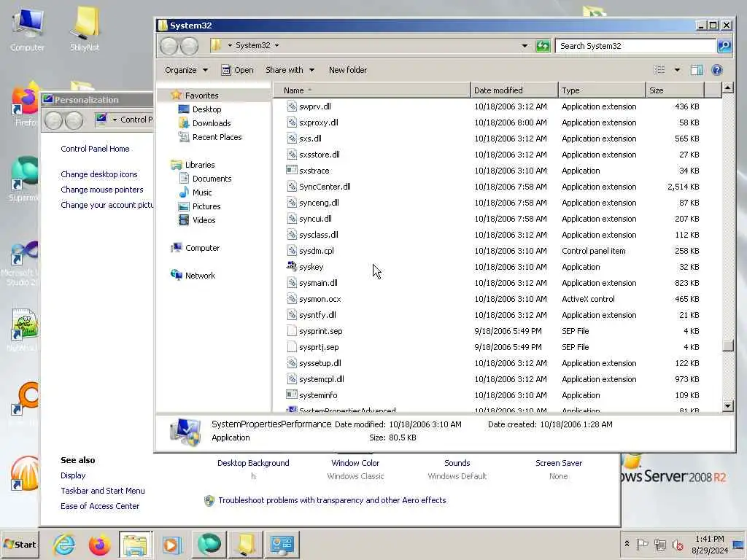Click the Windows Explorer taskbar icon
Viewport: 747px width, 560px height.
point(136,544)
